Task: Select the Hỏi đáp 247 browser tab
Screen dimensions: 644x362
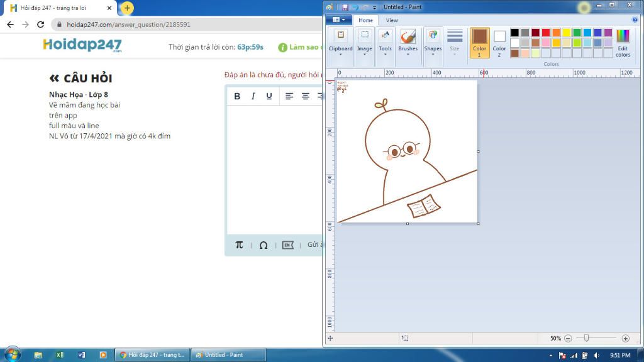Action: [61, 8]
